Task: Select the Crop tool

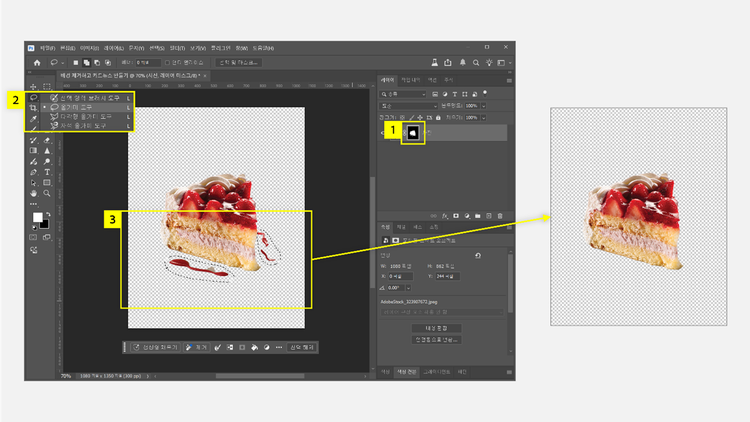Action: click(33, 108)
